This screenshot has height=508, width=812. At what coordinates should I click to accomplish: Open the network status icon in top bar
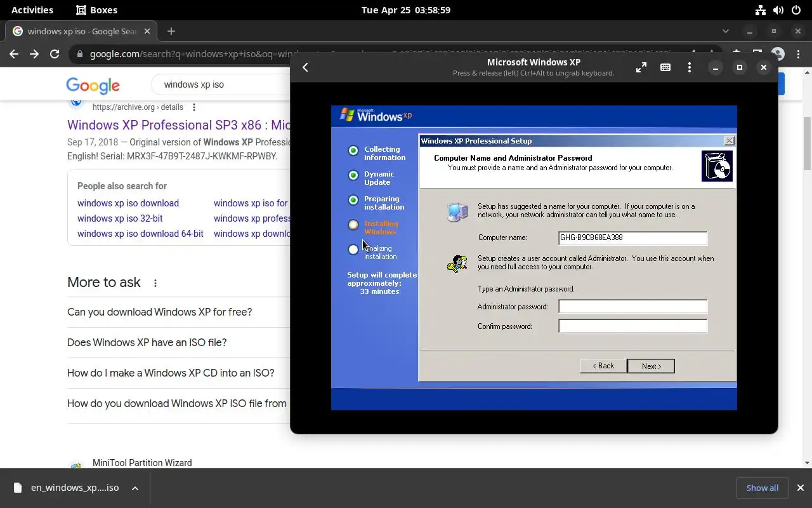(760, 10)
